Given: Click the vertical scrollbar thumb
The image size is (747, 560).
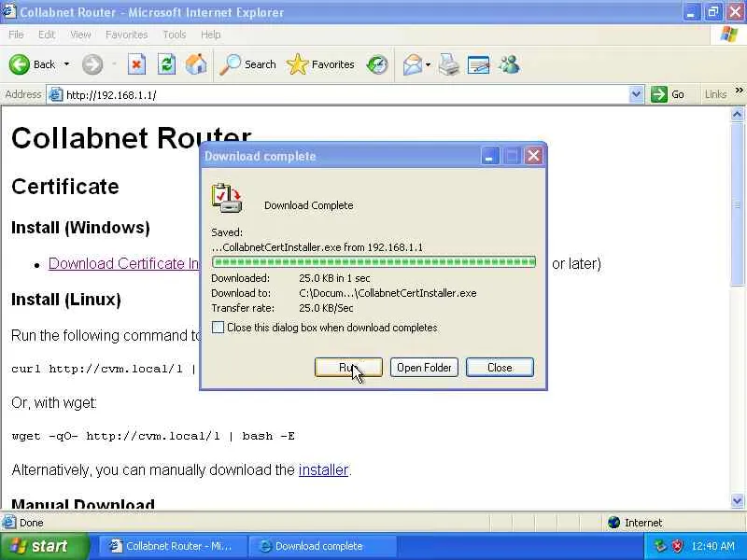Looking at the screenshot, I should pos(737,203).
